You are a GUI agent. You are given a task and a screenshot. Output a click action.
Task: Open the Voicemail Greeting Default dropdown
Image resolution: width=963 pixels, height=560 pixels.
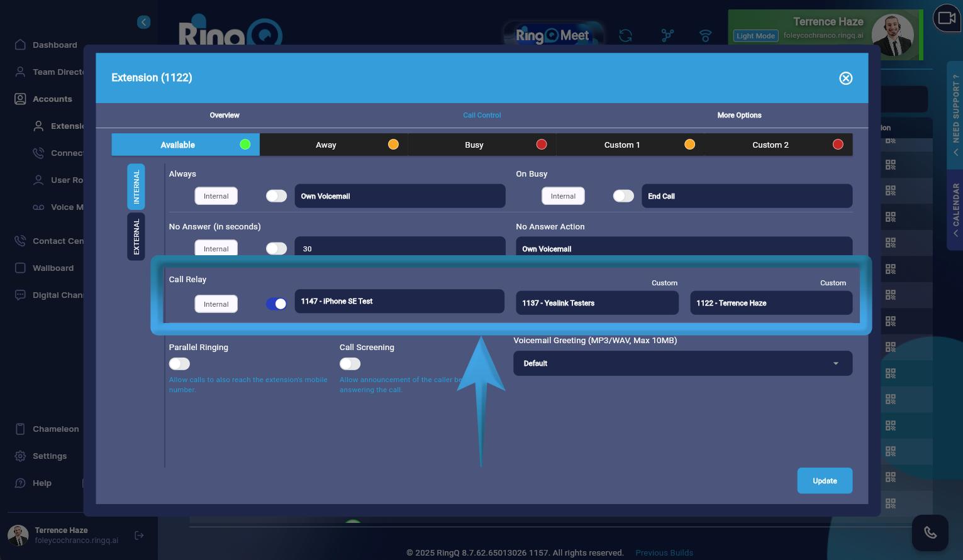click(682, 363)
